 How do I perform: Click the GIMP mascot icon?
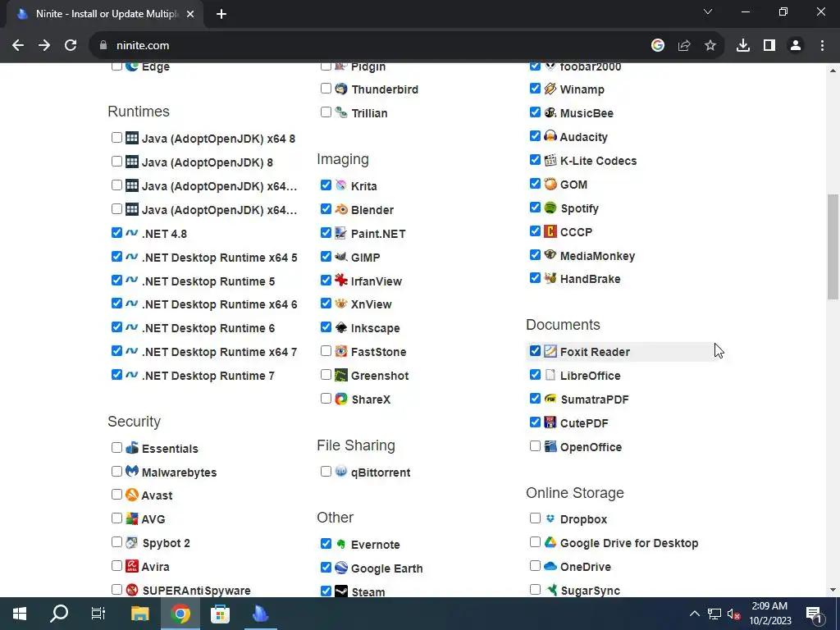click(x=341, y=257)
